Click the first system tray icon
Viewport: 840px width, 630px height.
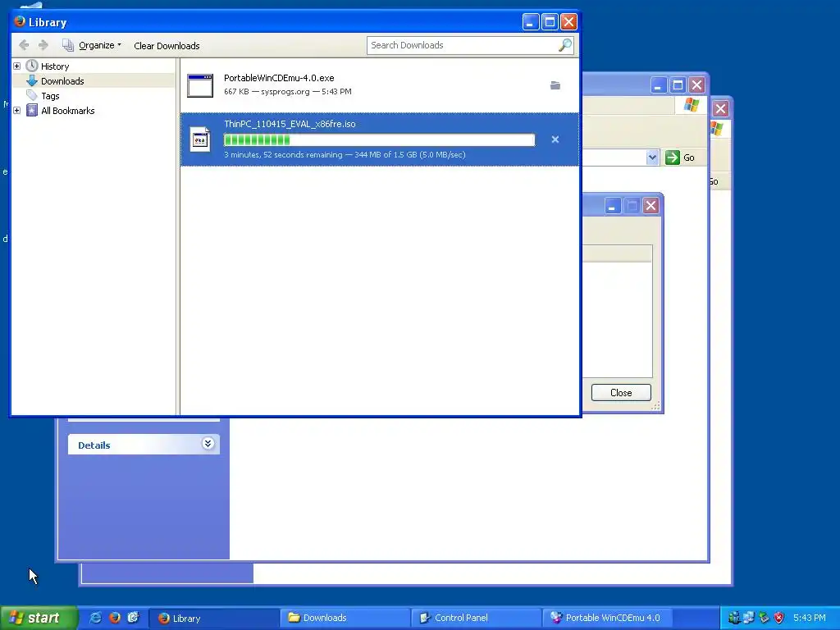click(x=734, y=618)
